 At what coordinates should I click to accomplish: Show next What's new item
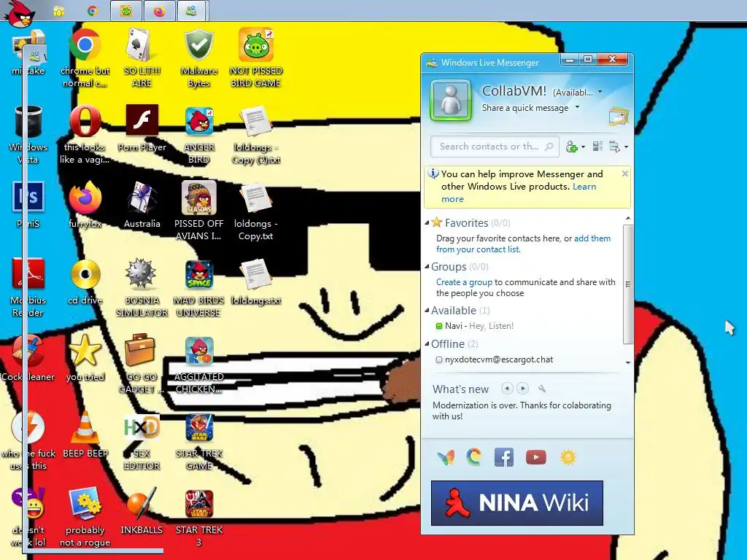(x=522, y=389)
